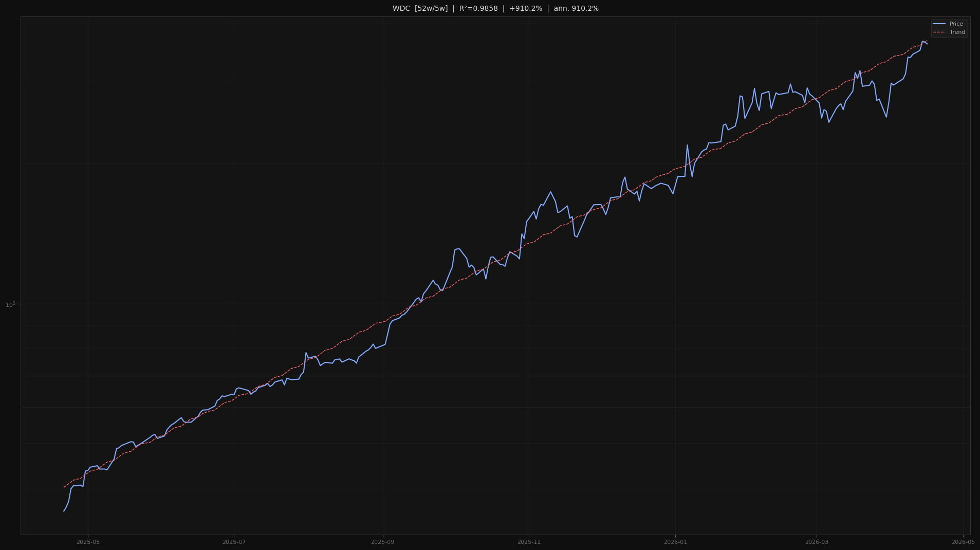Click the blue Price line swatch in legend
Screen dimensions: 980x550
(939, 24)
